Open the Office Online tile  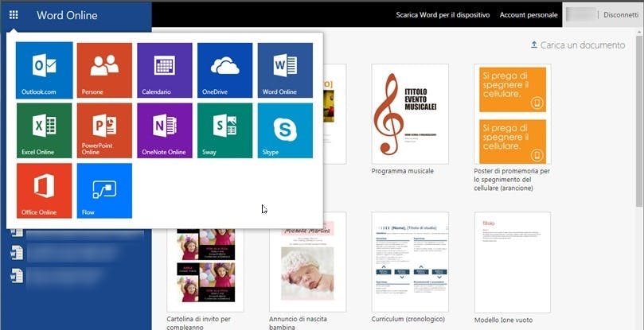[45, 191]
